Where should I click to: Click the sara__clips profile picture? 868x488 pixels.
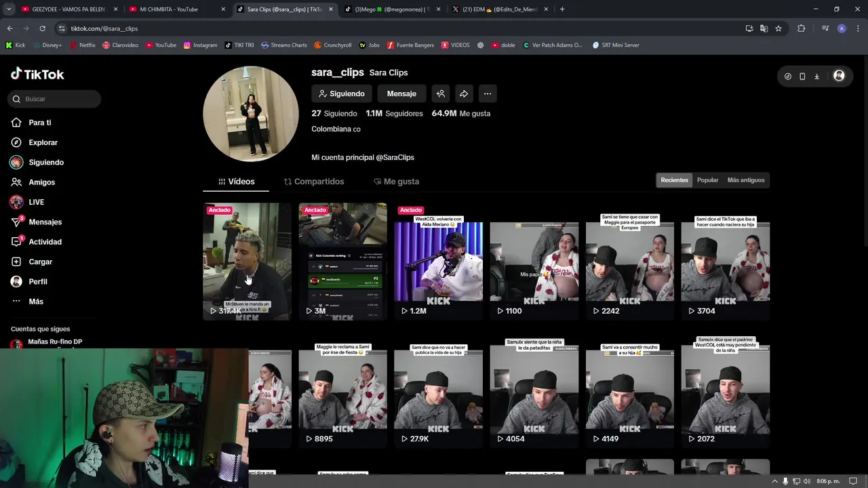(251, 114)
